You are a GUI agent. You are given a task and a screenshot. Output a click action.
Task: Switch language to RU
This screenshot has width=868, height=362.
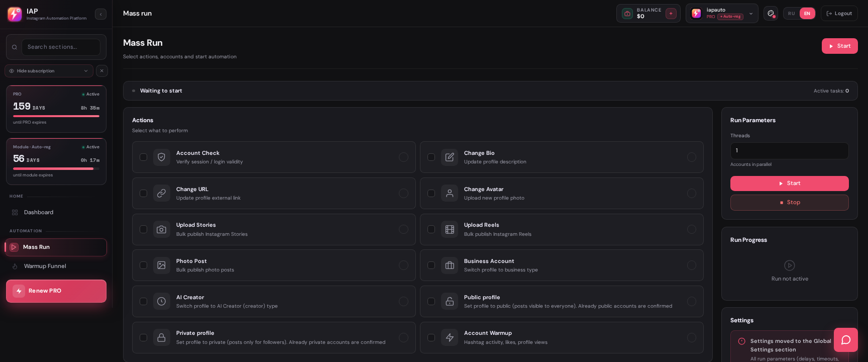click(792, 14)
